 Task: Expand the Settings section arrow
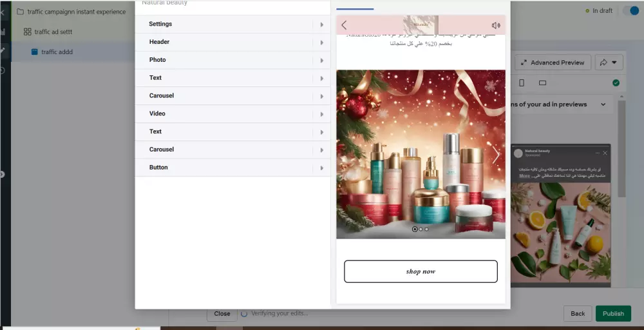pos(321,24)
